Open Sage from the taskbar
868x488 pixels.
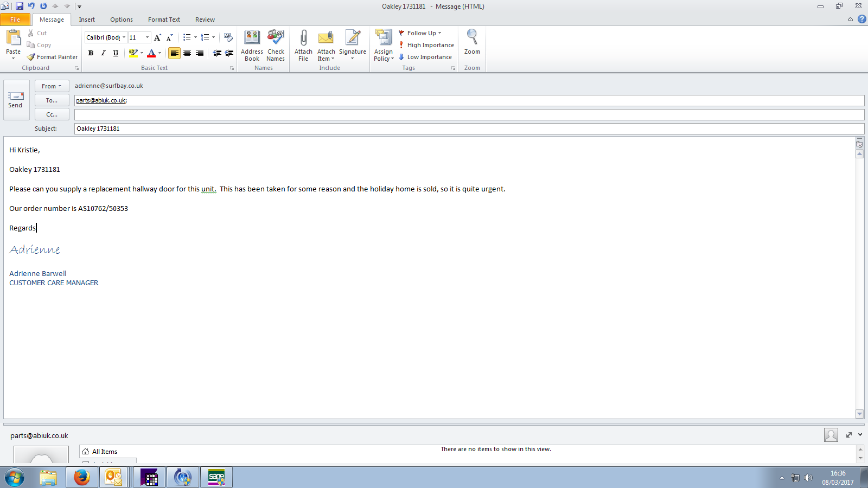tap(216, 477)
